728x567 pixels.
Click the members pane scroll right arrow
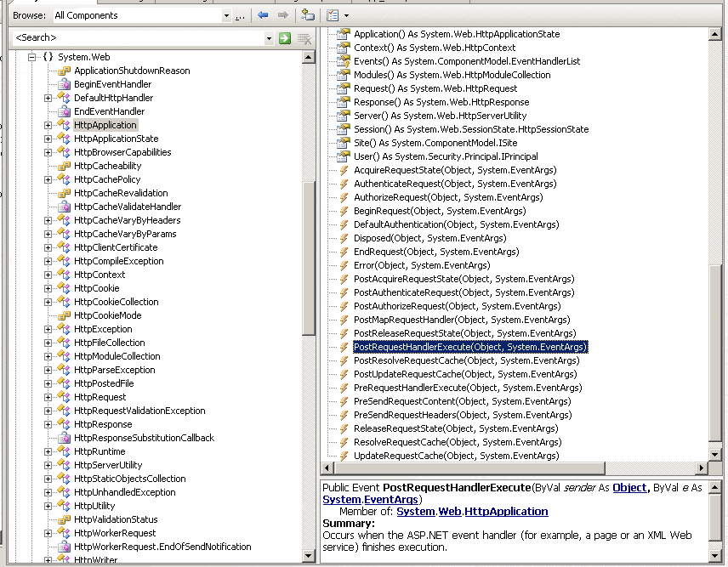point(701,468)
